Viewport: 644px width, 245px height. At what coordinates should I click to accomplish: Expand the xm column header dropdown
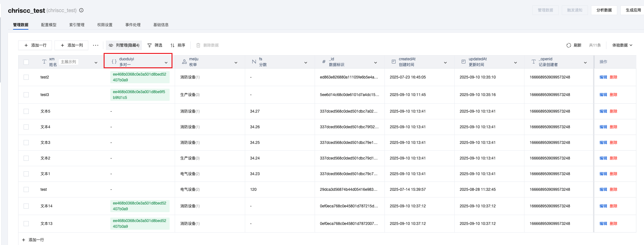[96, 63]
